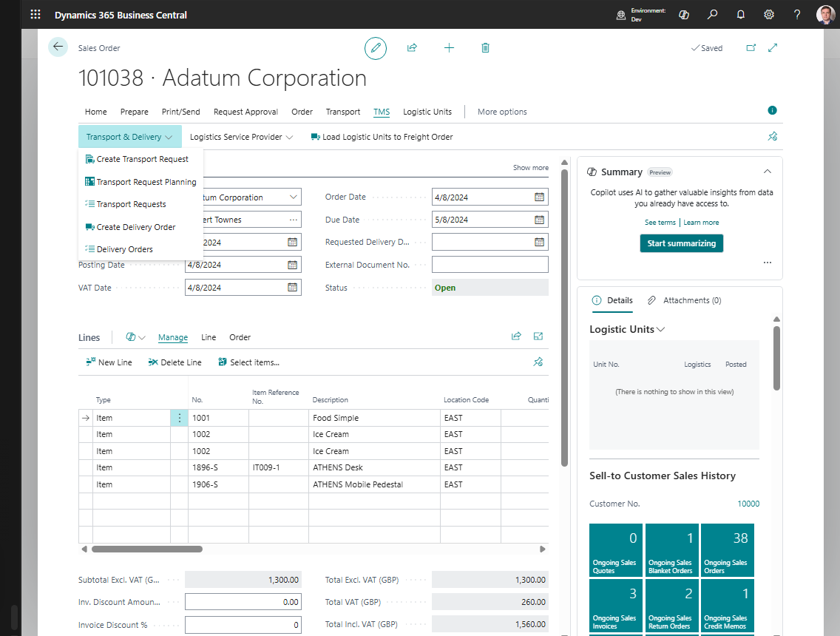This screenshot has width=840, height=636.
Task: Pin the TMS action bar
Action: point(773,137)
